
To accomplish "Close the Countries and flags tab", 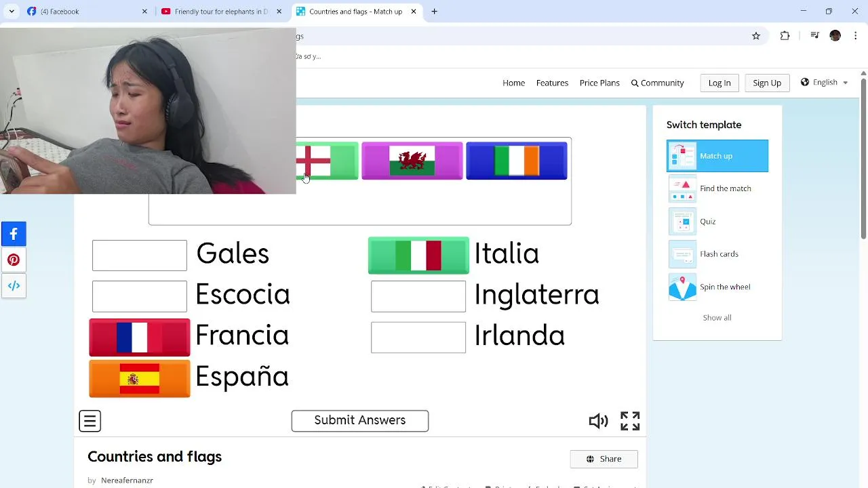I will pos(414,12).
